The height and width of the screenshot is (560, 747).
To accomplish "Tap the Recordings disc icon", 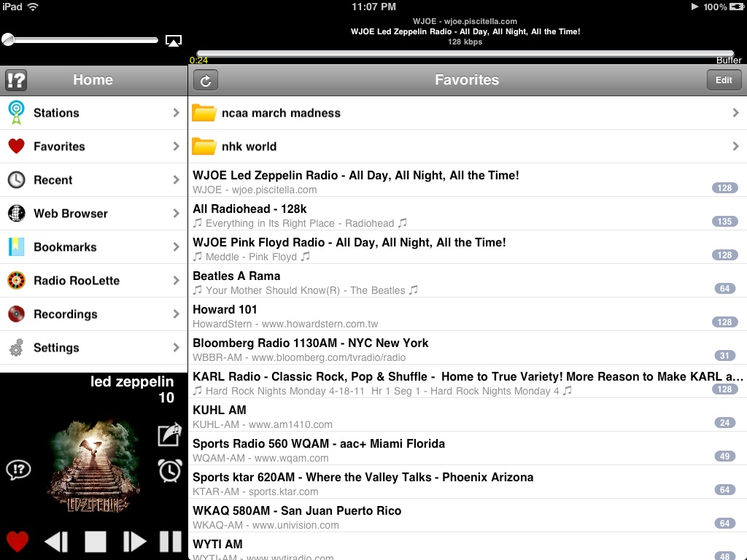I will 16,314.
